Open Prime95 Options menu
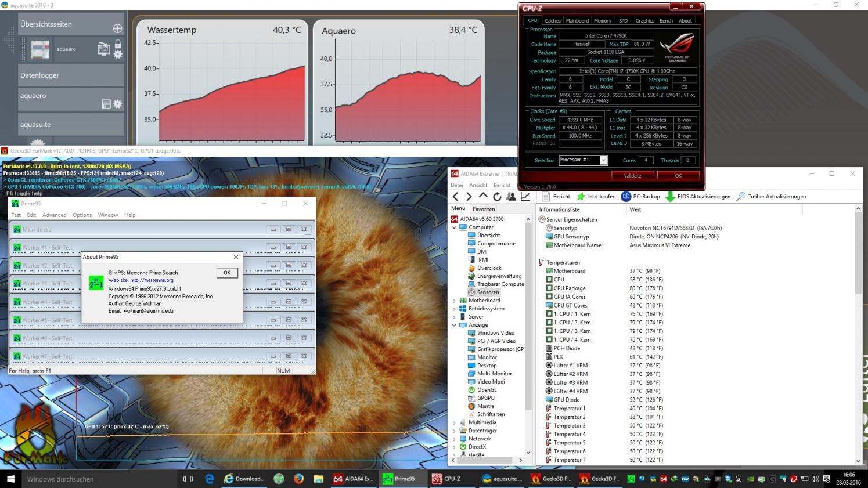This screenshot has height=488, width=868. [82, 215]
